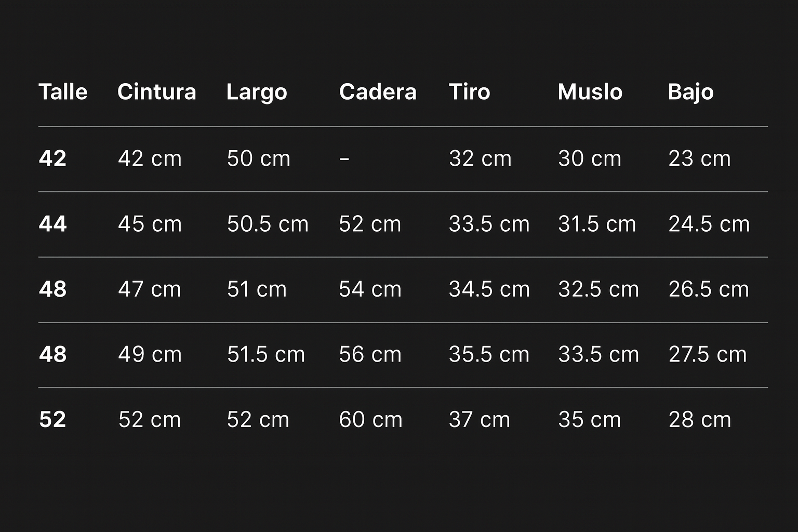Select the 34.5 cm Tiro cell
Image resolution: width=798 pixels, height=532 pixels.
[x=489, y=289]
